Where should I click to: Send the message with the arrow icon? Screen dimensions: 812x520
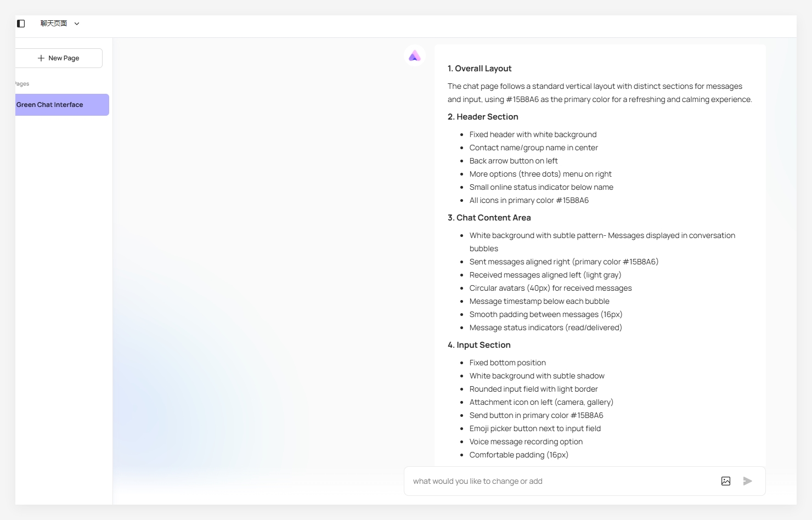click(747, 481)
